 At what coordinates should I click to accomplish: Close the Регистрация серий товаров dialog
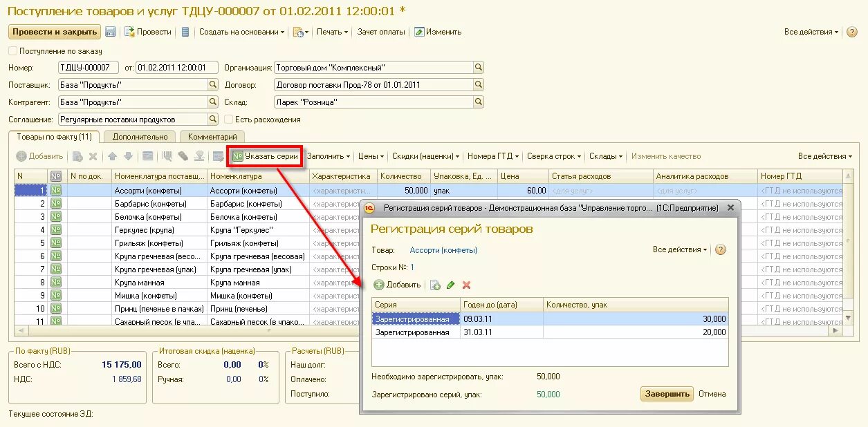point(730,207)
